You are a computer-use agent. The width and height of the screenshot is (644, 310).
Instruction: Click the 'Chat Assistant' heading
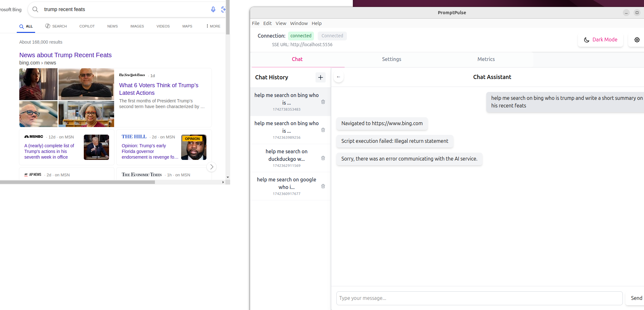[x=492, y=77]
